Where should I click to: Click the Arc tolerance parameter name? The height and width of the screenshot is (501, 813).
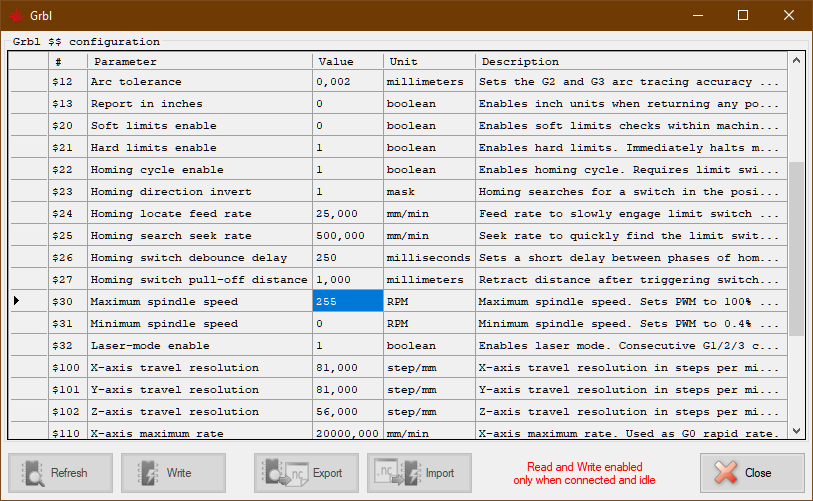coord(200,81)
